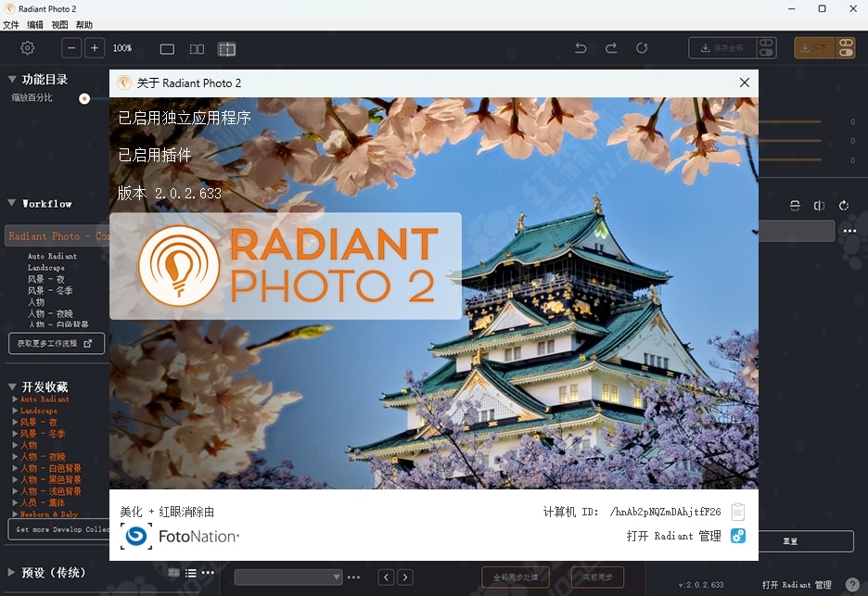Open the 帮助 menu

coord(84,24)
